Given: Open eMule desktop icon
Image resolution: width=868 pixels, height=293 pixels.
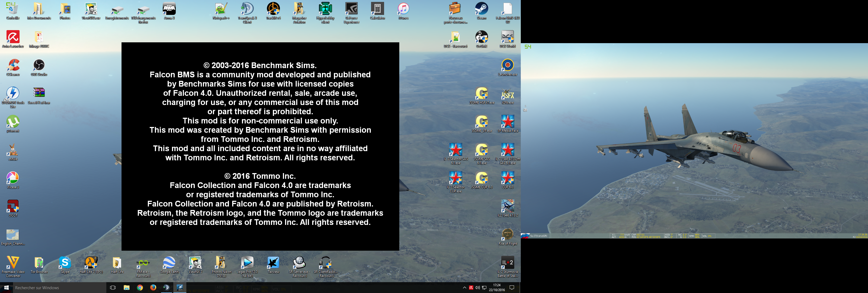Looking at the screenshot, I should pos(13,152).
